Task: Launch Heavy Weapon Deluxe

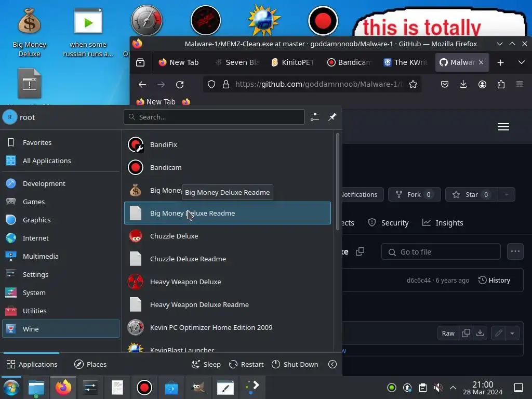Action: (228, 282)
